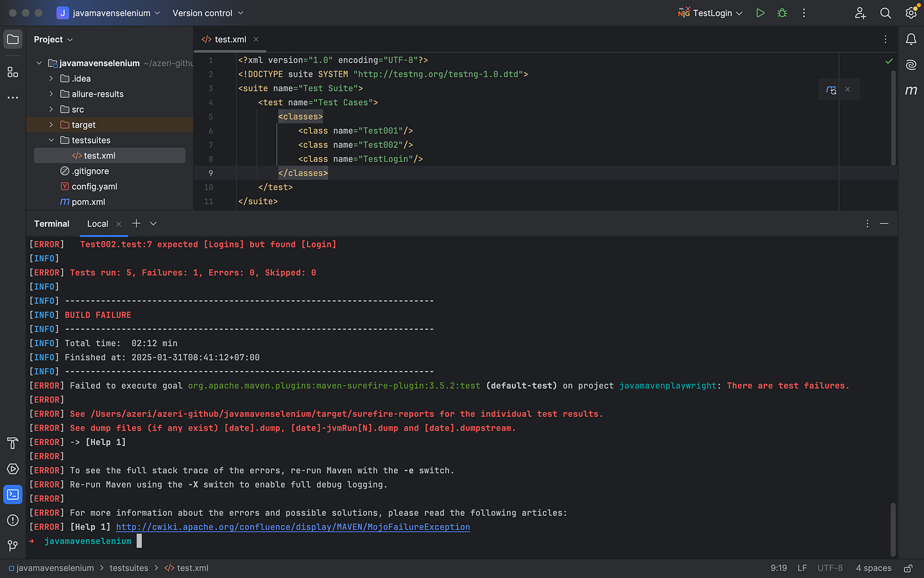Expand the target folder arrow
The image size is (924, 578).
point(51,125)
